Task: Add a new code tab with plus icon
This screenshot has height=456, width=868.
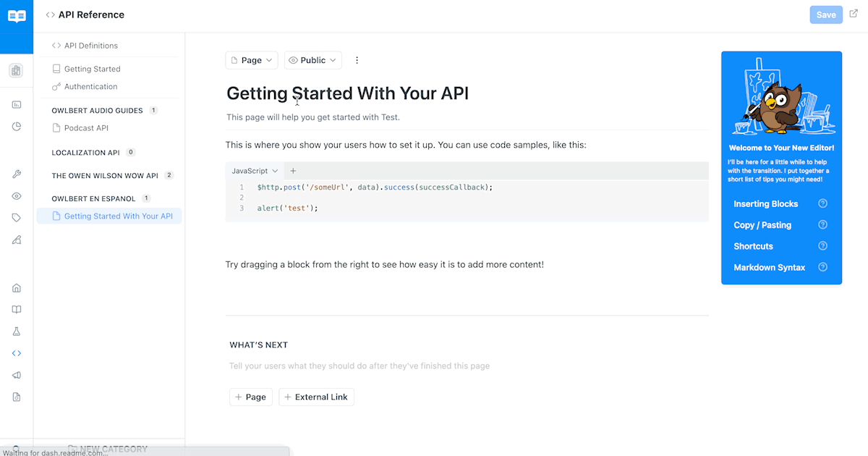Action: pyautogui.click(x=293, y=171)
